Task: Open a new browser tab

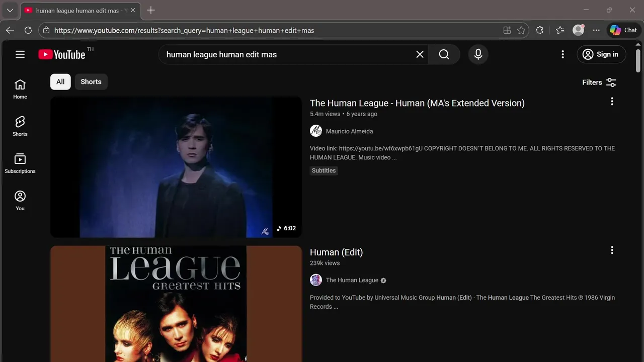Action: pyautogui.click(x=151, y=10)
